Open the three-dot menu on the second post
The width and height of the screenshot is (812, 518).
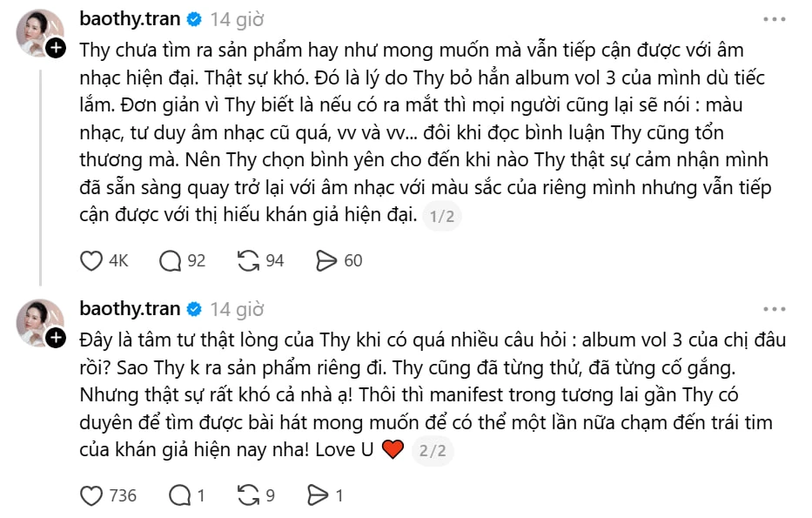(x=773, y=308)
